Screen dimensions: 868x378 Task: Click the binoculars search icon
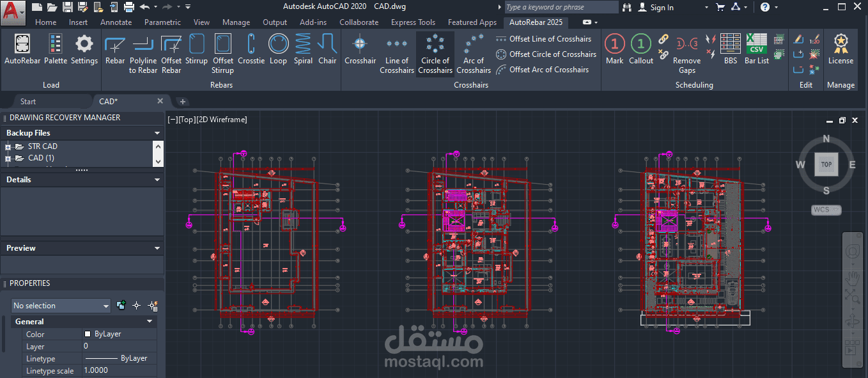click(x=626, y=7)
